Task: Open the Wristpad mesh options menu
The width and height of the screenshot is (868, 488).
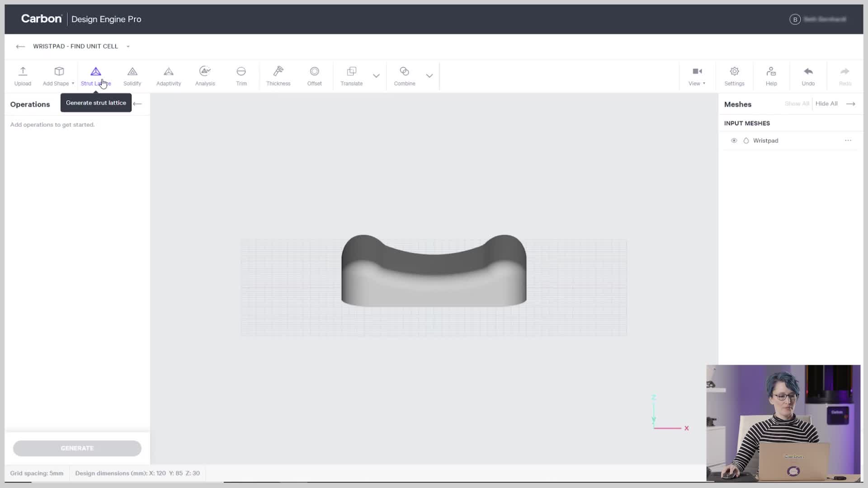Action: point(848,141)
